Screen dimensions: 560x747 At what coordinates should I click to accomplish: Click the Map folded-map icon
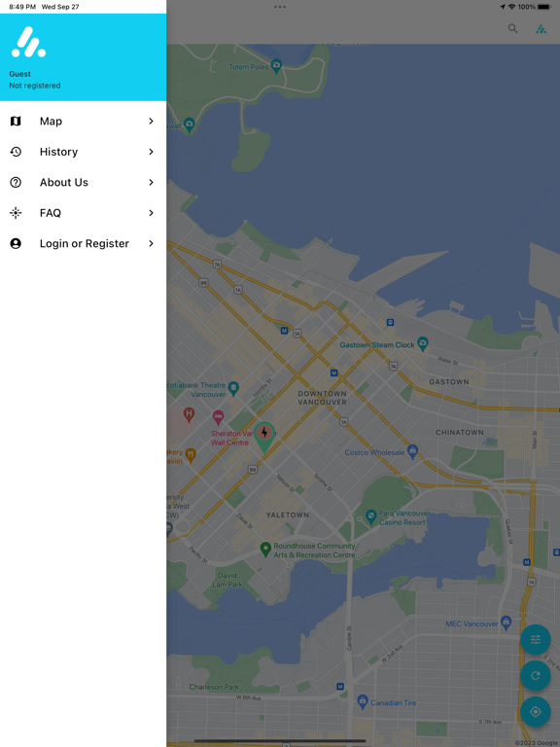pos(16,121)
